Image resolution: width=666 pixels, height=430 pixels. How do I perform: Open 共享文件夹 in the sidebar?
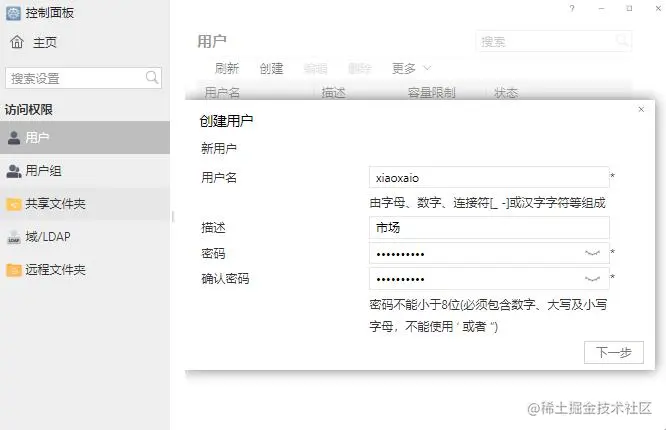(85, 204)
